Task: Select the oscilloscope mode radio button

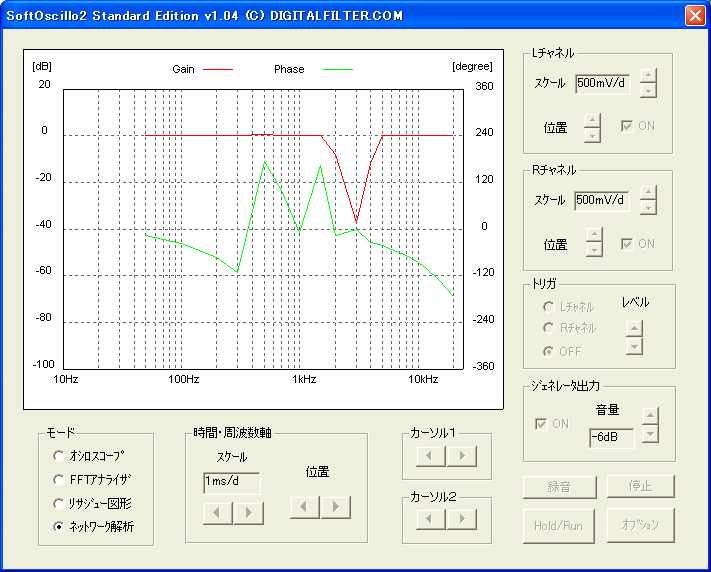Action: [x=58, y=455]
